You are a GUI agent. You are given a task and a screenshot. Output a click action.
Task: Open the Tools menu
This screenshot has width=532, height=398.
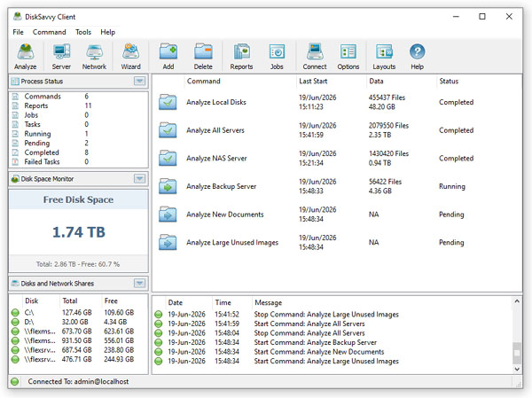tap(83, 32)
